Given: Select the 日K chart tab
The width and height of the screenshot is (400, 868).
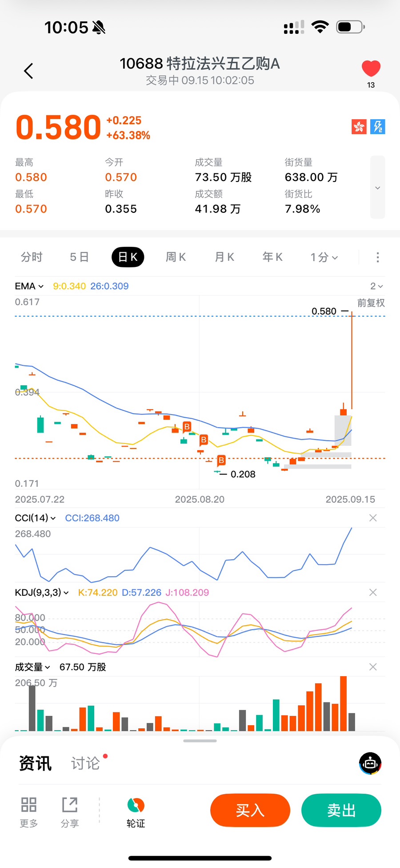Looking at the screenshot, I should coord(128,257).
